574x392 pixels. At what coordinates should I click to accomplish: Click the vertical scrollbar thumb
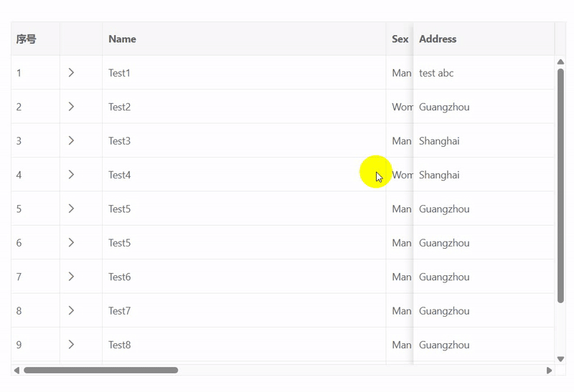560,186
